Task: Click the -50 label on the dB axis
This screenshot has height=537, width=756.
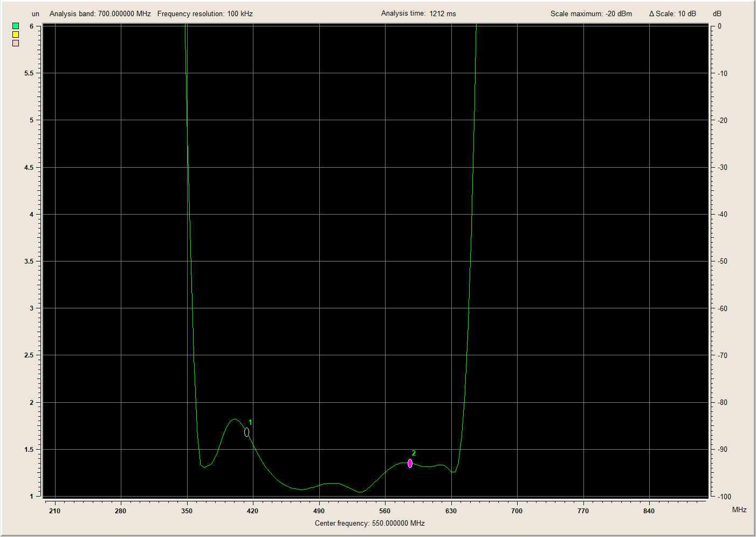Action: tap(723, 261)
